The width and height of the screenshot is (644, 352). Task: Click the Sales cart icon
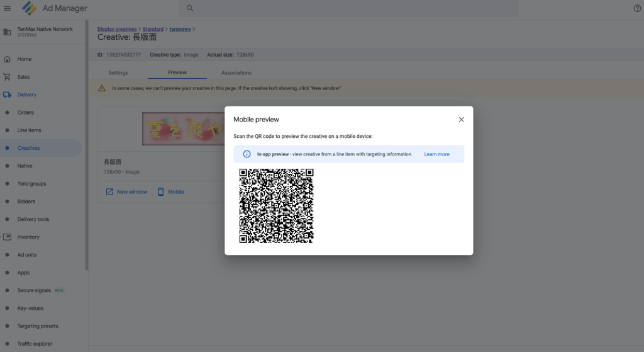point(7,77)
